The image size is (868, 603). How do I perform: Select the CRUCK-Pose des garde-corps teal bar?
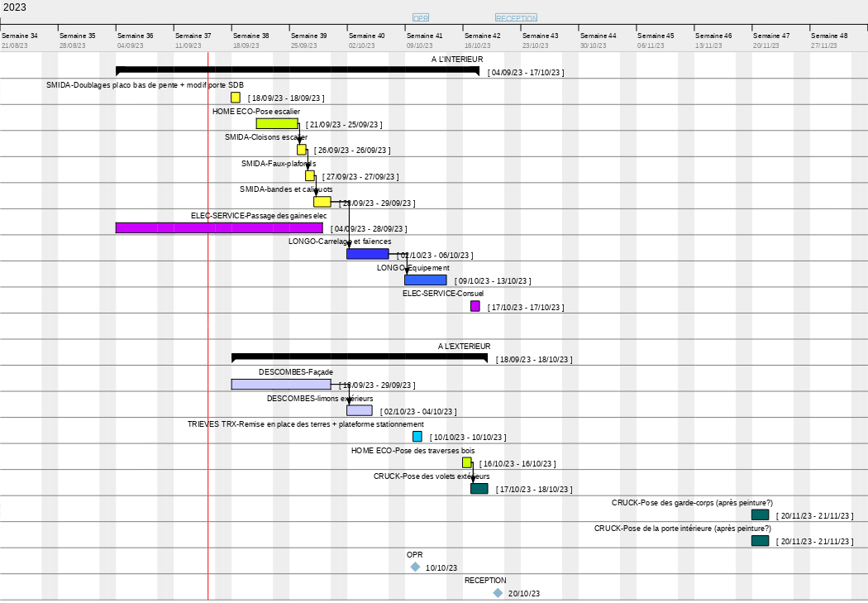pos(761,514)
